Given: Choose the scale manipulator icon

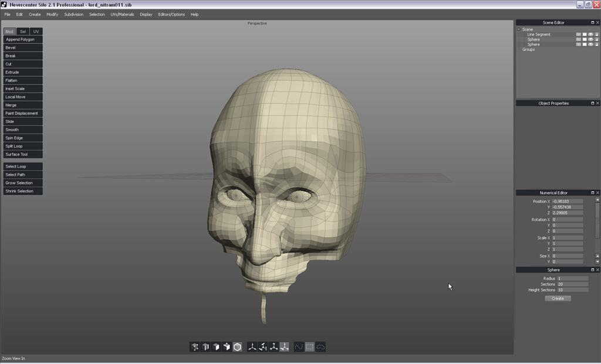Looking at the screenshot, I should (x=274, y=347).
